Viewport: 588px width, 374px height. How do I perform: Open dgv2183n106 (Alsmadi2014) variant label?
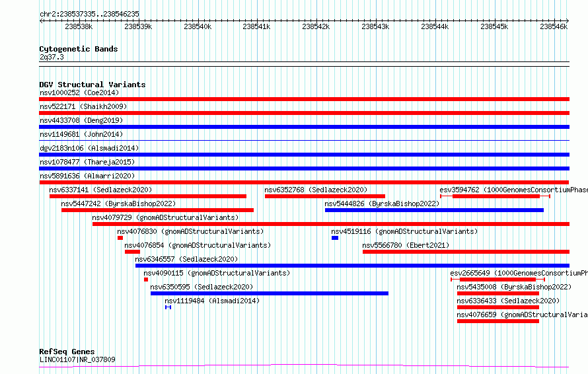click(89, 148)
